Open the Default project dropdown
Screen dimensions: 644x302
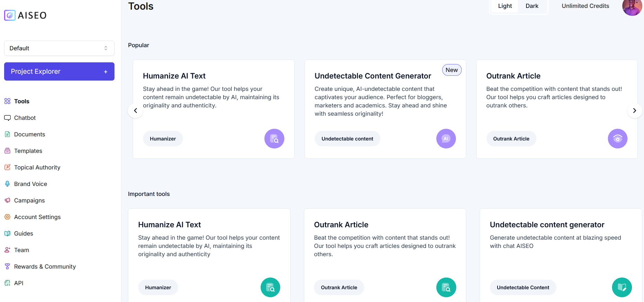(x=59, y=48)
